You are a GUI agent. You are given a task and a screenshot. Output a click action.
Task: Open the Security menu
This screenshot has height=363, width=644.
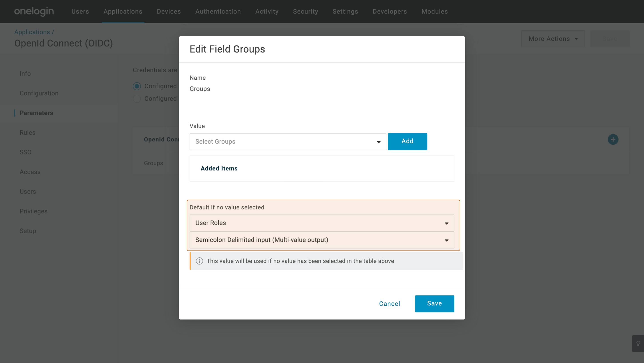click(x=306, y=12)
